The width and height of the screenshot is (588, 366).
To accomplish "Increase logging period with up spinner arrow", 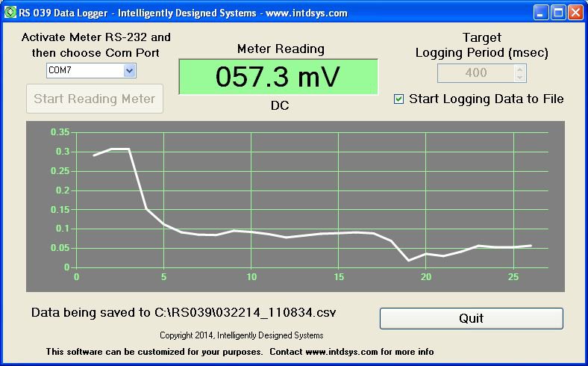I will tap(520, 69).
